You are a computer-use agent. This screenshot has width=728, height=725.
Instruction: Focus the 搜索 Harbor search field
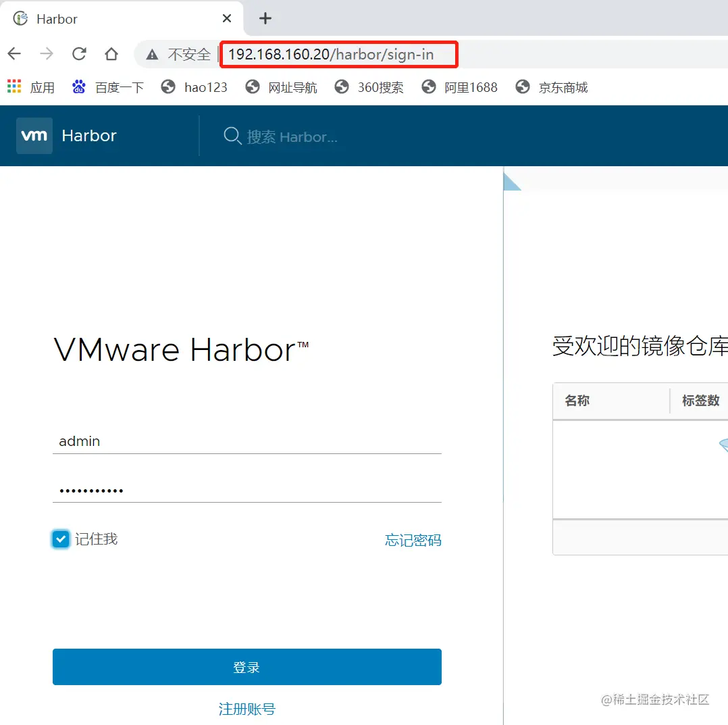click(292, 137)
